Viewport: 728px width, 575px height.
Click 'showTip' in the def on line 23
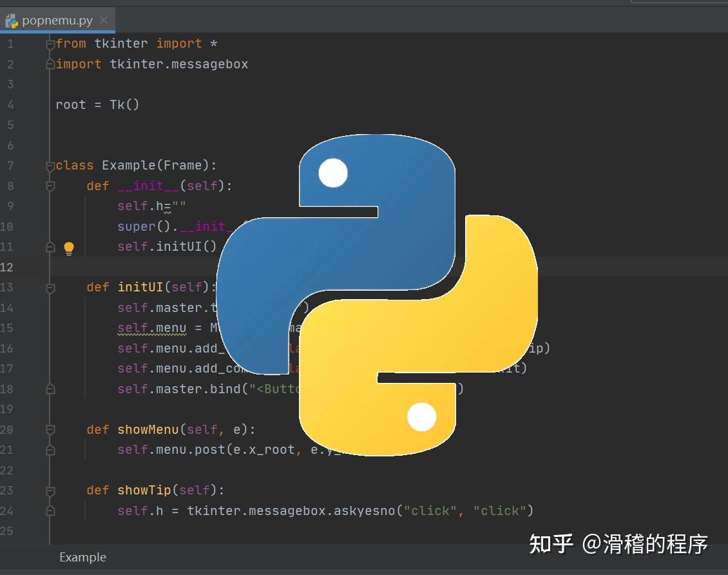pos(144,491)
